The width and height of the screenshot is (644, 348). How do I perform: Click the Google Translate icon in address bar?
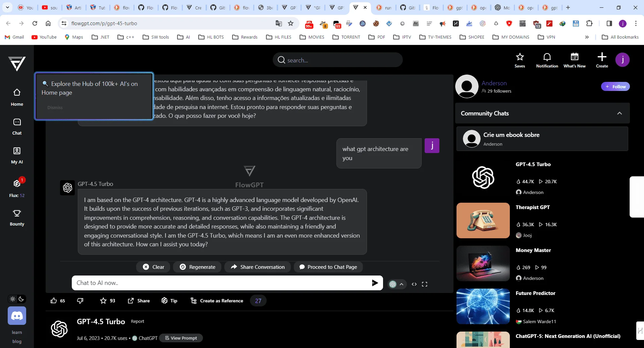tap(278, 23)
